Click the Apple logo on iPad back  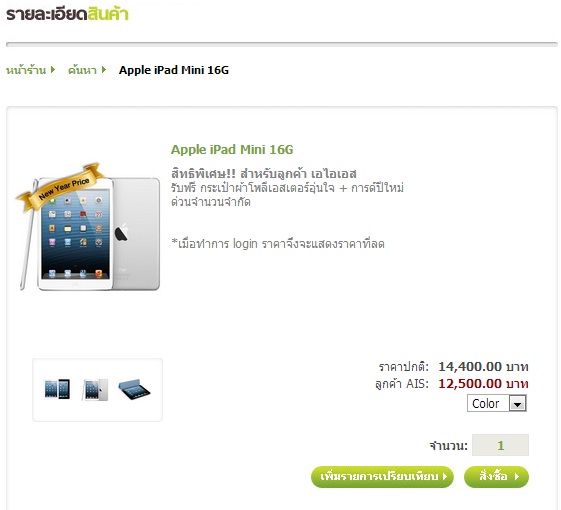(x=121, y=232)
